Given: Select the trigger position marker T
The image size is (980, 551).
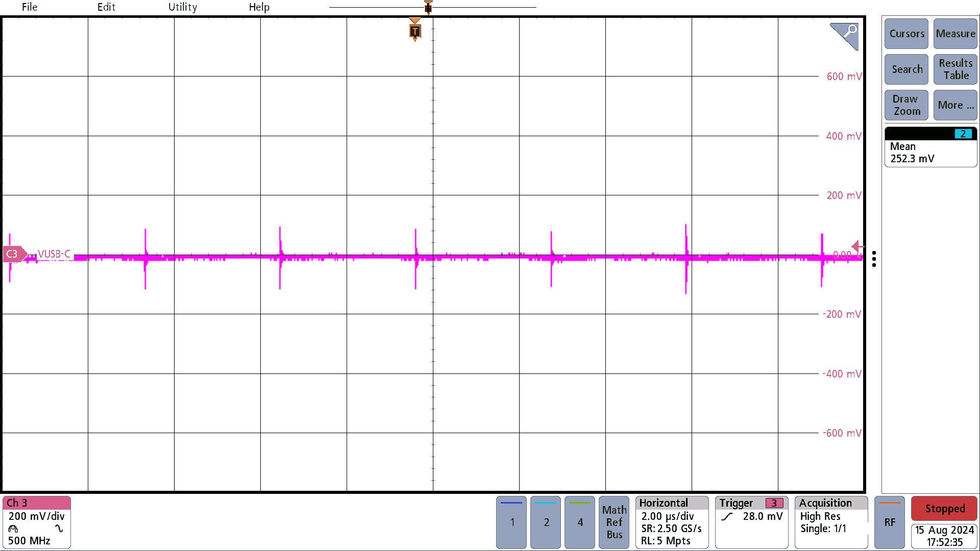Looking at the screenshot, I should (x=415, y=32).
